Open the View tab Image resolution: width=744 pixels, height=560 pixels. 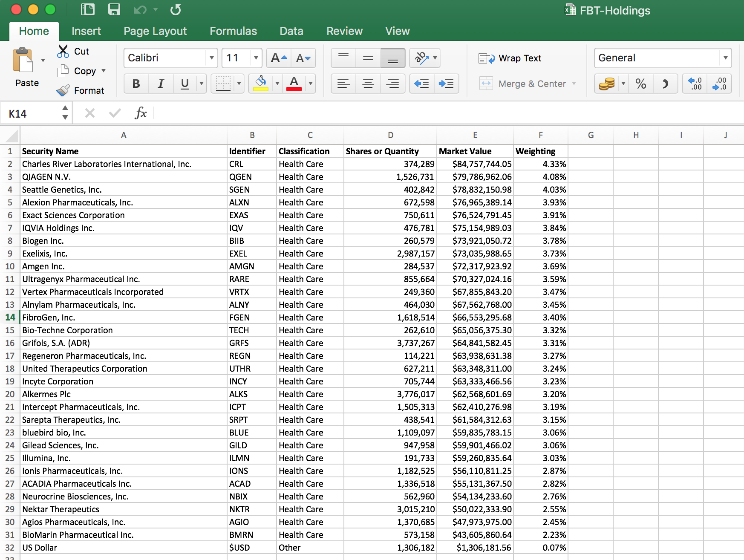(398, 31)
